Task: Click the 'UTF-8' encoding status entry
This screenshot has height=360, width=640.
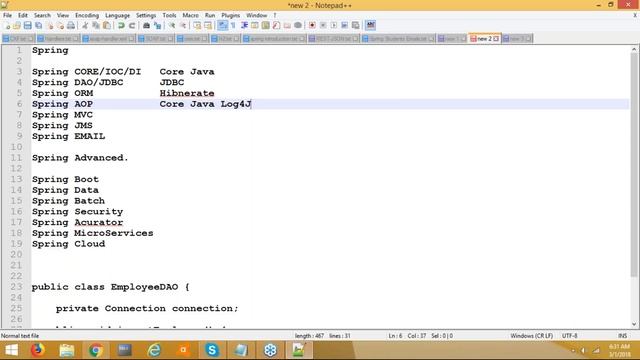Action: [x=569, y=336]
